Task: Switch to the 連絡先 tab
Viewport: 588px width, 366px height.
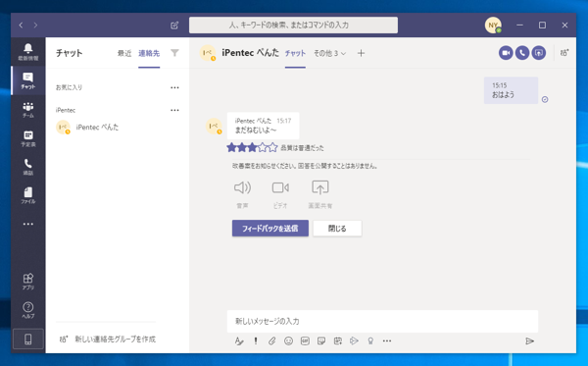Action: (149, 53)
